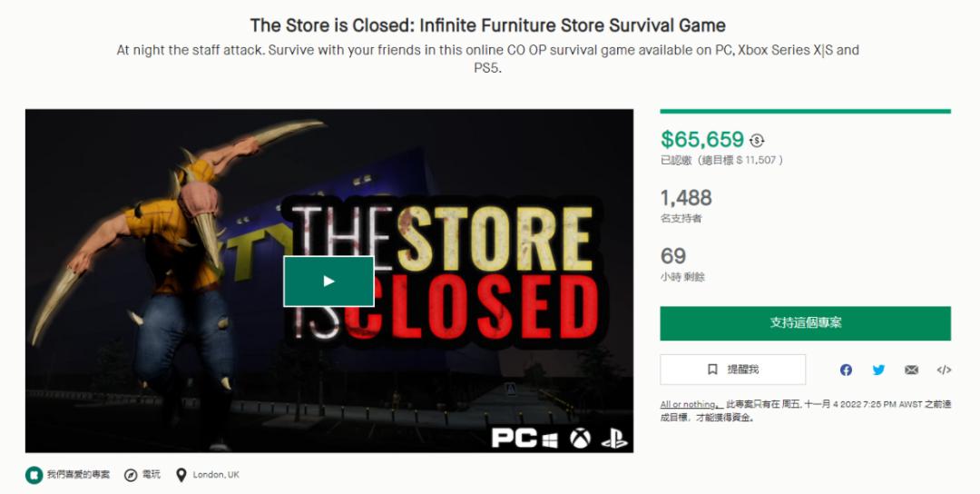Open the London, UK location link
The height and width of the screenshot is (494, 980).
point(216,475)
